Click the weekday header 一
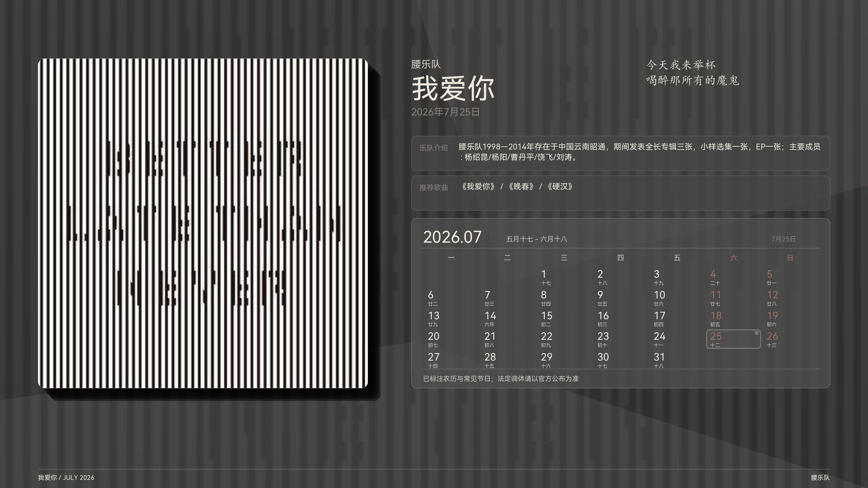The image size is (868, 488). [451, 258]
